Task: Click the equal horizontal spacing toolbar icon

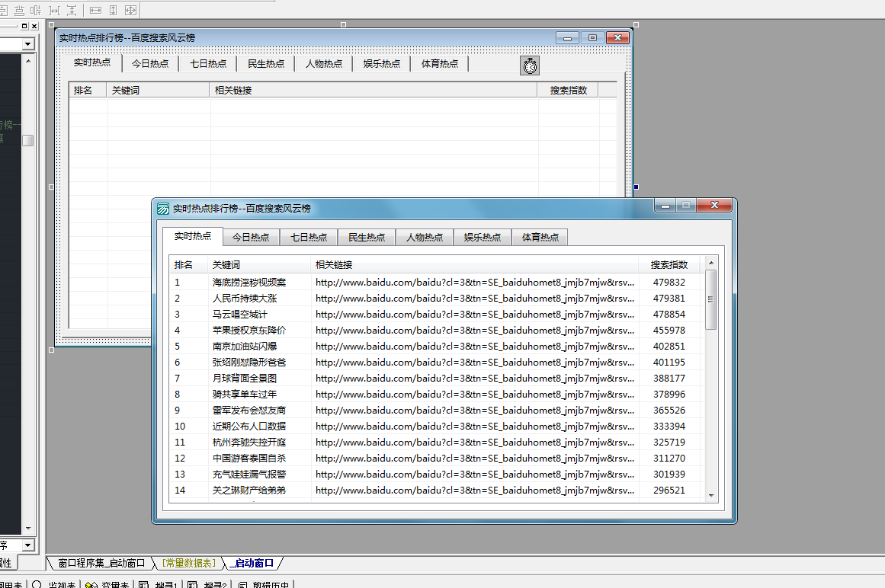Action: [x=54, y=10]
